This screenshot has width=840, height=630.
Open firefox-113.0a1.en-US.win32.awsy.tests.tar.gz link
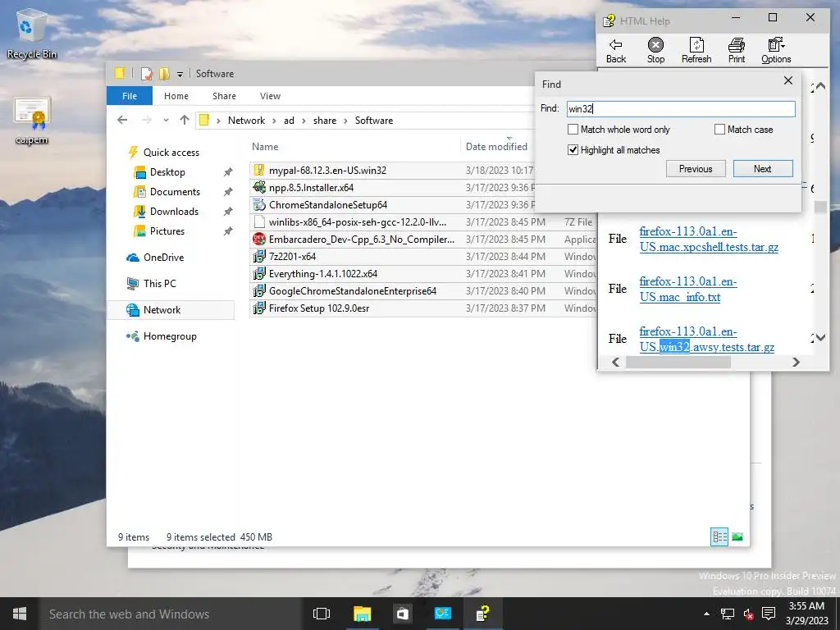[706, 339]
